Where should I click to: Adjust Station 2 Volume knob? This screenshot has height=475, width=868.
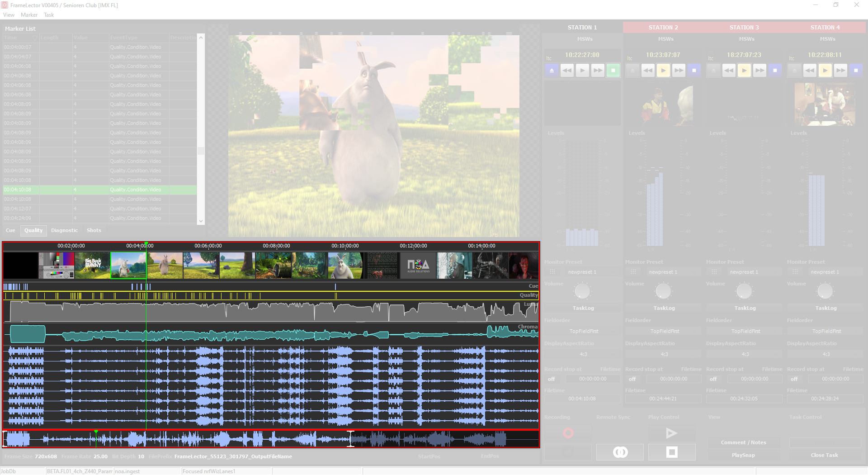[663, 291]
